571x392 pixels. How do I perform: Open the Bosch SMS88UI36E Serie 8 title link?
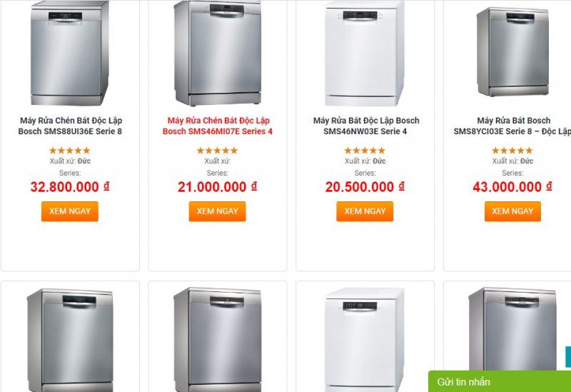coord(70,126)
